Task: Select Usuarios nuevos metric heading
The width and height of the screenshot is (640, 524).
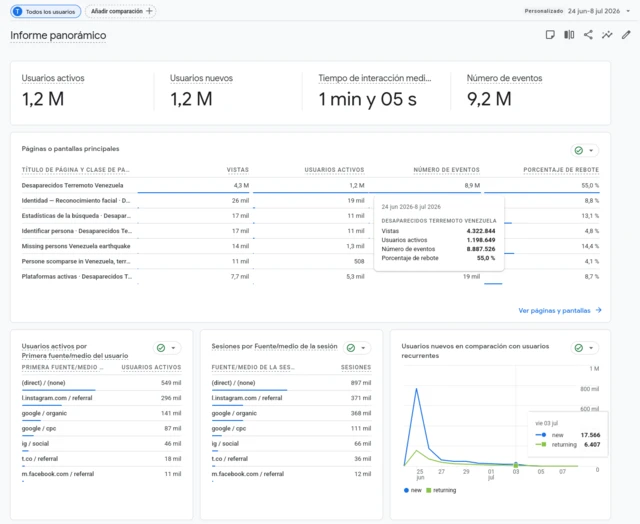Action: 201,78
